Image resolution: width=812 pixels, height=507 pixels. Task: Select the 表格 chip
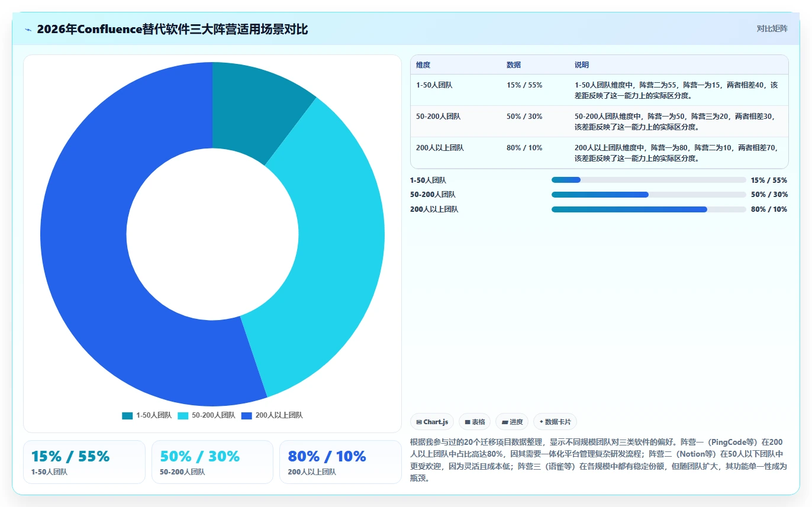(x=475, y=422)
